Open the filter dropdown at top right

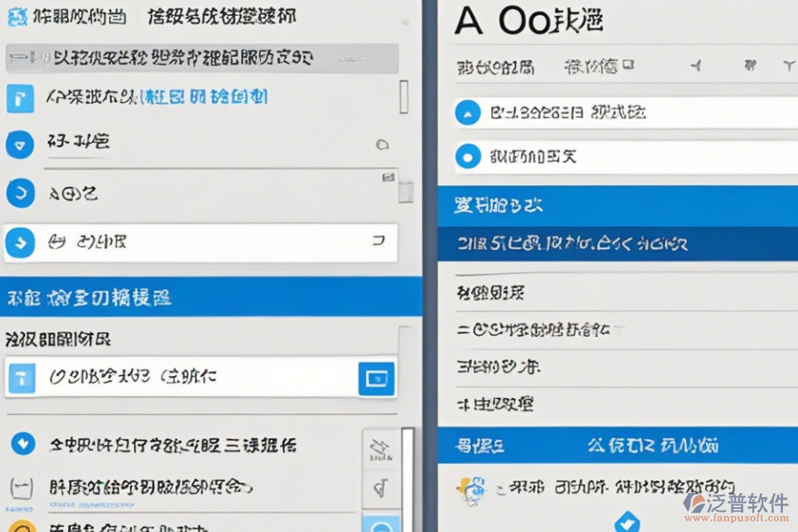pyautogui.click(x=789, y=64)
